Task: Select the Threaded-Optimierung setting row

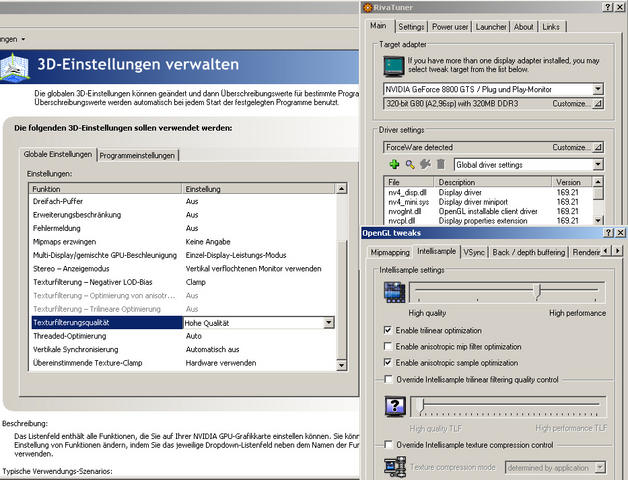Action: coord(183,336)
